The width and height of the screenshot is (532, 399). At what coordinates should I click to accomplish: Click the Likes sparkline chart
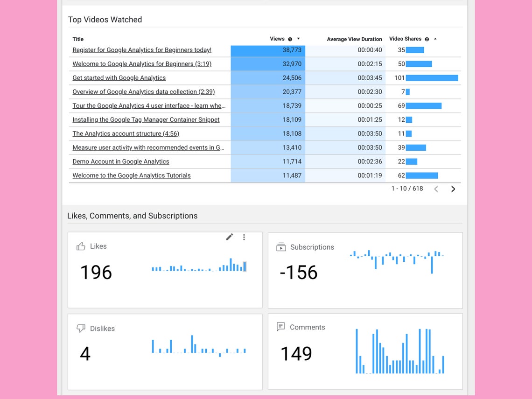pyautogui.click(x=199, y=265)
